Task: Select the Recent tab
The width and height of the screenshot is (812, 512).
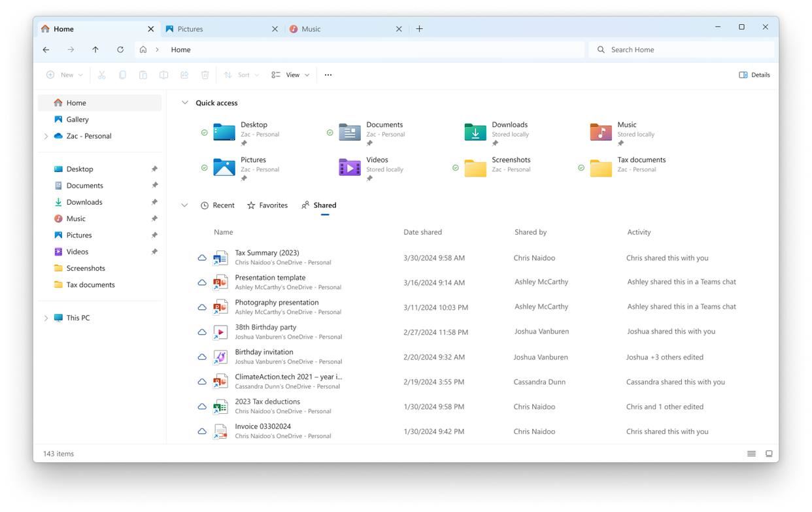Action: pos(218,205)
